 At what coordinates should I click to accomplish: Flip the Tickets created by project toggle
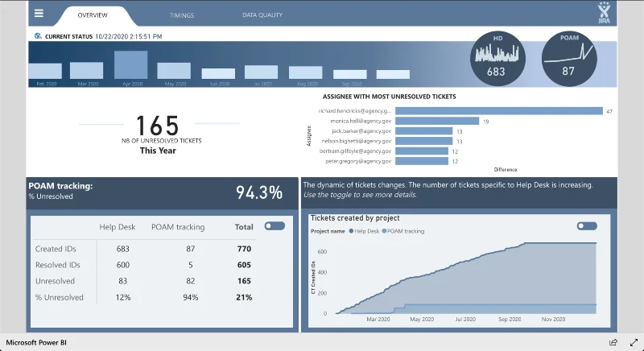tap(587, 225)
